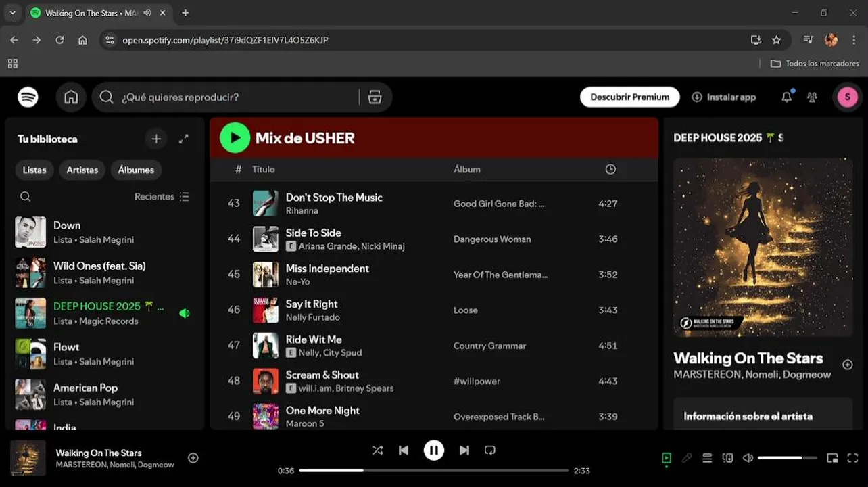Switch player to full screen
The width and height of the screenshot is (868, 487).
[852, 458]
